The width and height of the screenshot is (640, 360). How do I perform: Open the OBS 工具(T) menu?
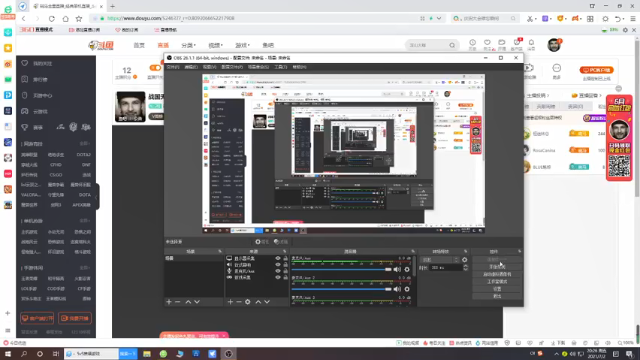click(280, 67)
